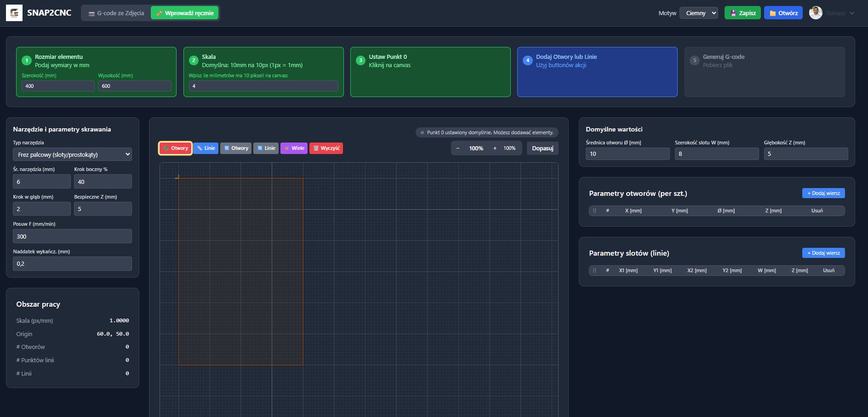
Task: Select the red Otwory hole tool
Action: tap(175, 148)
